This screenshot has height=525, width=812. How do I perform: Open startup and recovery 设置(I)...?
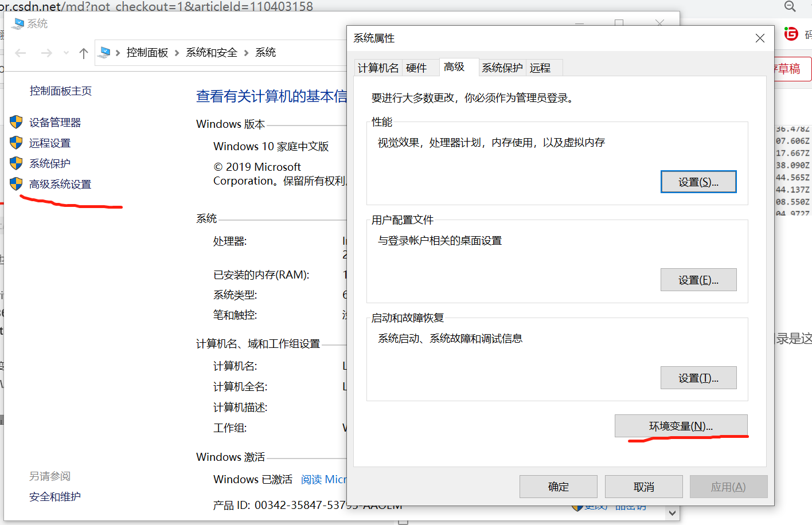click(698, 378)
